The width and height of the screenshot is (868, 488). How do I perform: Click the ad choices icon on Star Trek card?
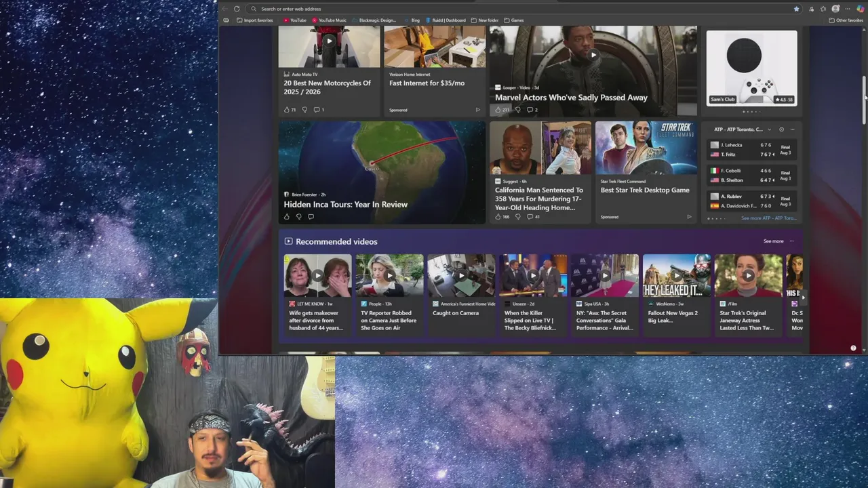click(689, 217)
